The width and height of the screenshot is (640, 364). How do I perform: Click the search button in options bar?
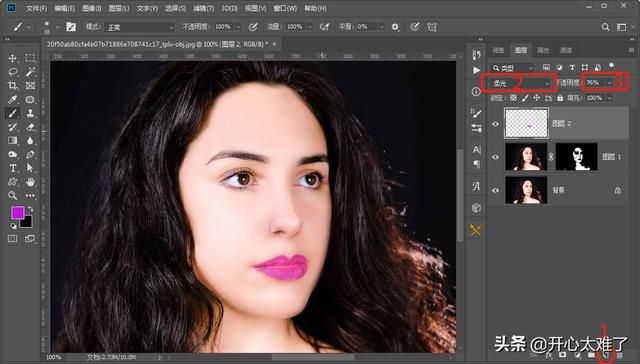(605, 27)
